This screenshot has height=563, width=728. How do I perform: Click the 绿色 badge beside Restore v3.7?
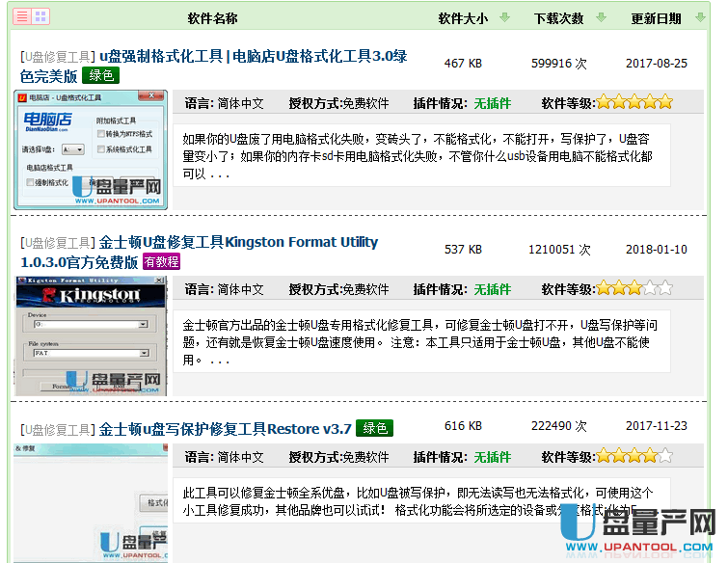tap(374, 428)
